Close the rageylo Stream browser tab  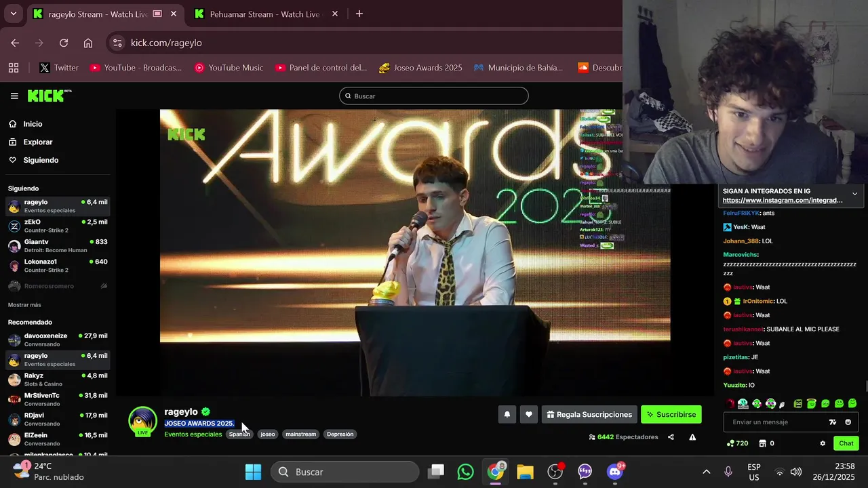[x=174, y=14]
